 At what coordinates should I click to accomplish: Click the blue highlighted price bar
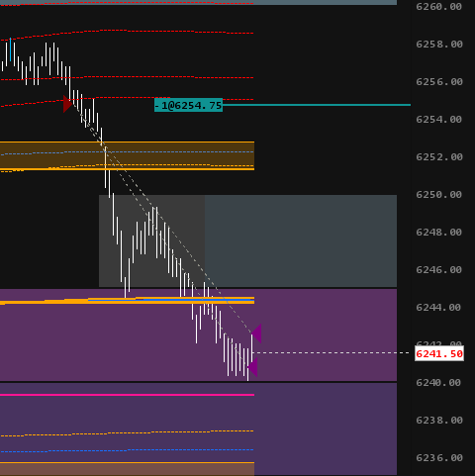tap(10, 49)
